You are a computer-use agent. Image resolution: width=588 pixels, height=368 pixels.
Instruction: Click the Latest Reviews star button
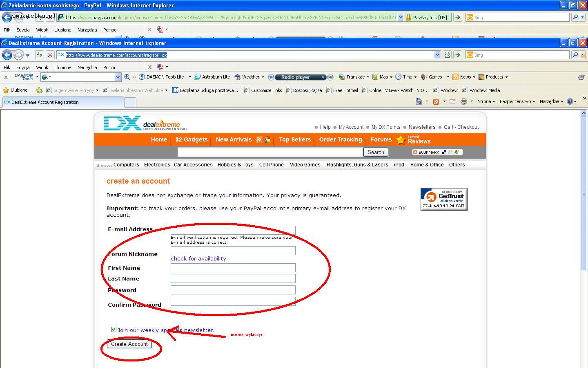coord(414,139)
